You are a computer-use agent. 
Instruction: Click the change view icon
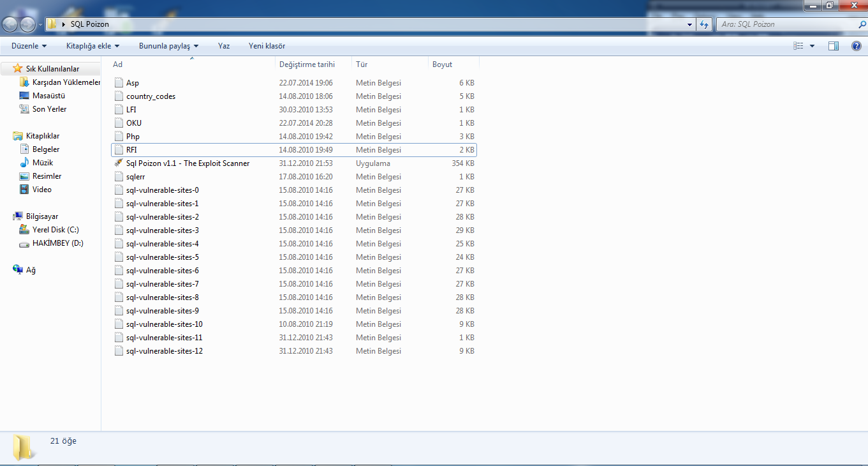tap(798, 46)
